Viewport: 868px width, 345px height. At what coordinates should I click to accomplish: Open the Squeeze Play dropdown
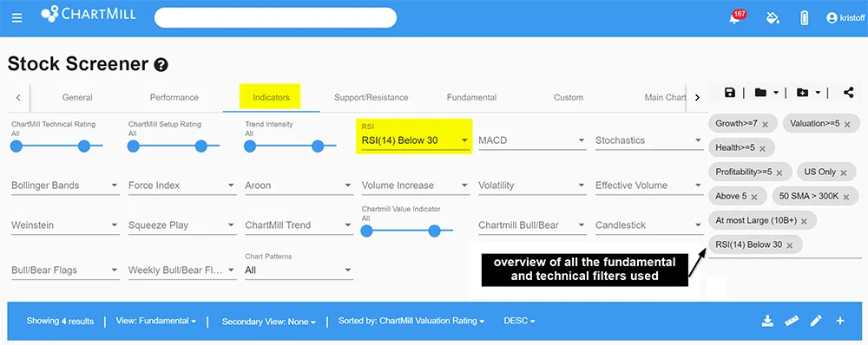coord(181,225)
